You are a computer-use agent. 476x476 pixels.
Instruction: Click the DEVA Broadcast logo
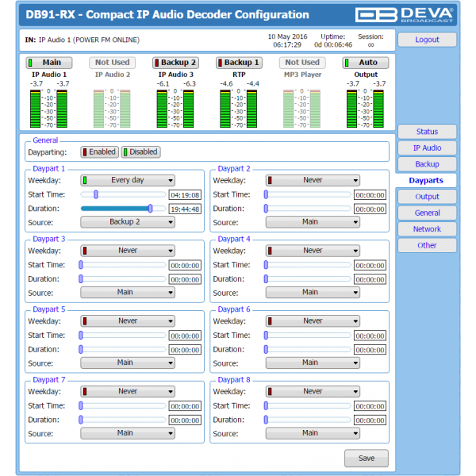pyautogui.click(x=405, y=15)
